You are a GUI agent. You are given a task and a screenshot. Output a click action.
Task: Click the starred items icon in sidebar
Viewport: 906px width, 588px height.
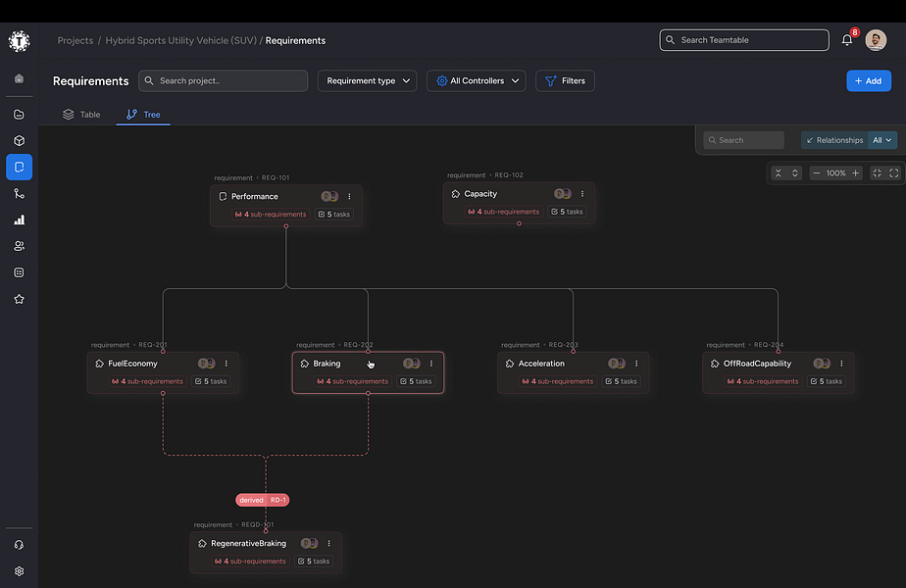pyautogui.click(x=18, y=299)
